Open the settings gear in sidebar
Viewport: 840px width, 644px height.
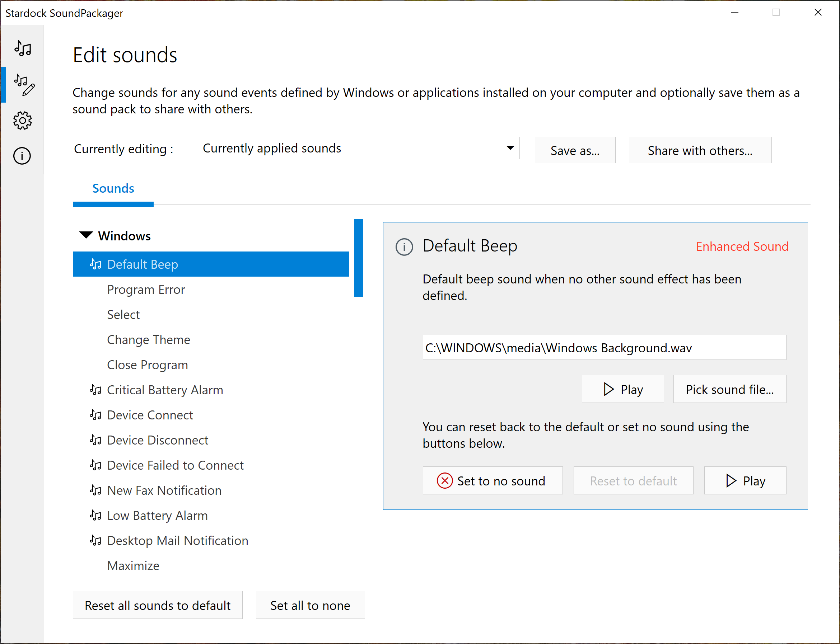(x=22, y=121)
